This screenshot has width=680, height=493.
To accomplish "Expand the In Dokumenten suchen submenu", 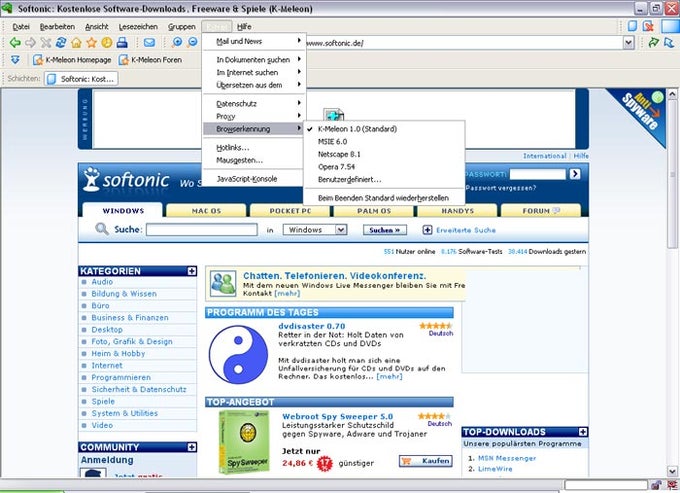I will [254, 59].
